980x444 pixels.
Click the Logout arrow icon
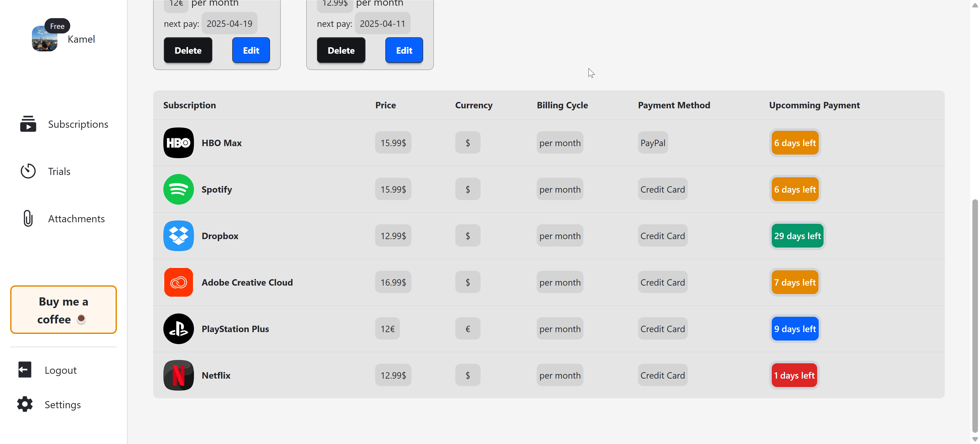[25, 369]
